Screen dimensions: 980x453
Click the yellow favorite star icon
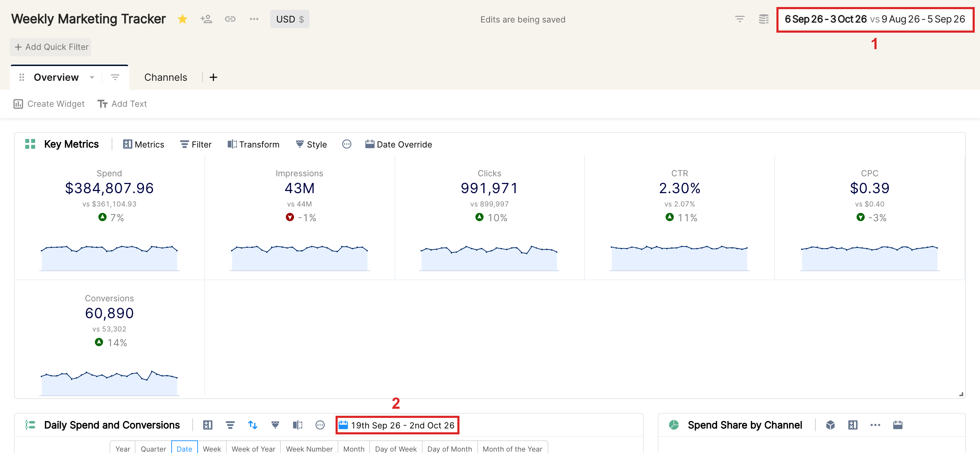point(183,19)
